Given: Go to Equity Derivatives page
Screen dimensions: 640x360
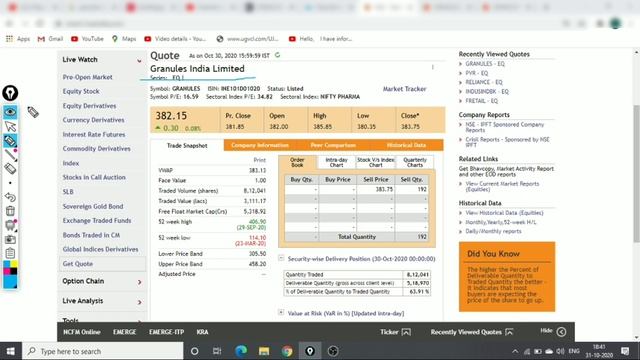Looking at the screenshot, I should pos(89,106).
